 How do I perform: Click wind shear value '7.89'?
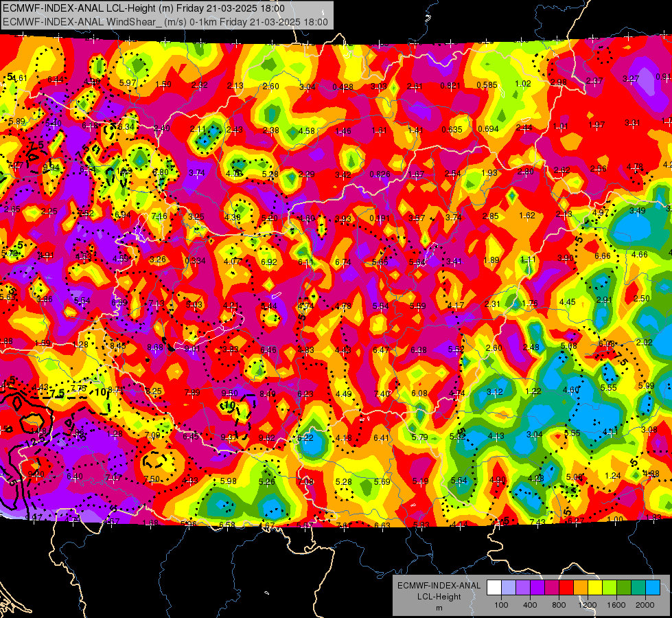[x=192, y=392]
